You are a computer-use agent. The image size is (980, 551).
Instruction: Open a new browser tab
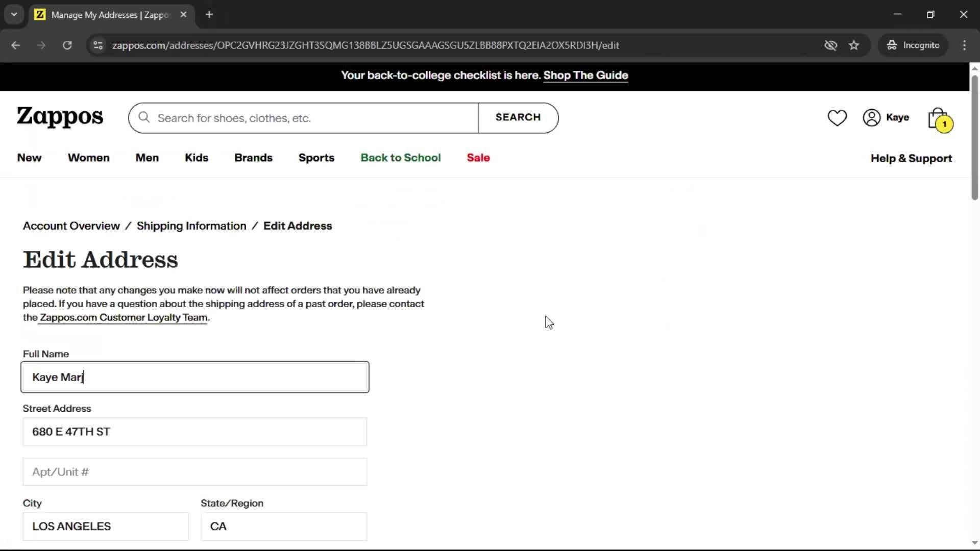tap(209, 15)
